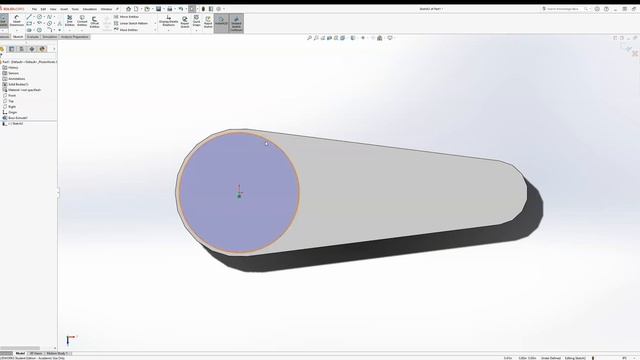Select the Front plane in tree
Image resolution: width=640 pixels, height=360 pixels.
tap(12, 96)
